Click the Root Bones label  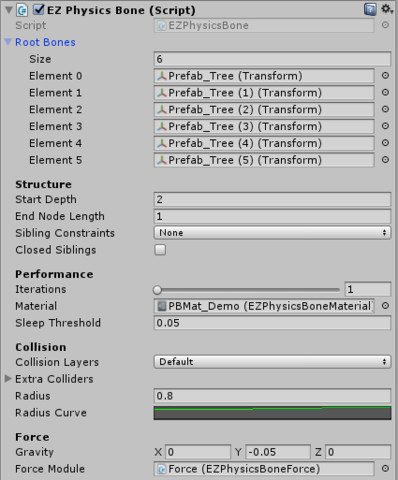[45, 42]
